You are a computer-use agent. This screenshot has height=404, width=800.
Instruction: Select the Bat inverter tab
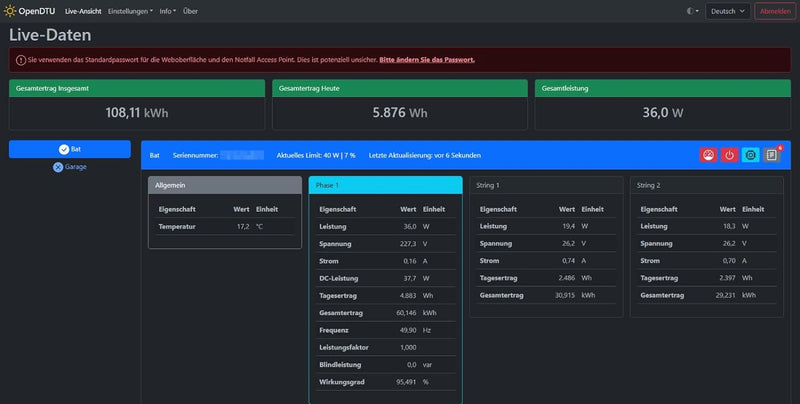click(70, 149)
